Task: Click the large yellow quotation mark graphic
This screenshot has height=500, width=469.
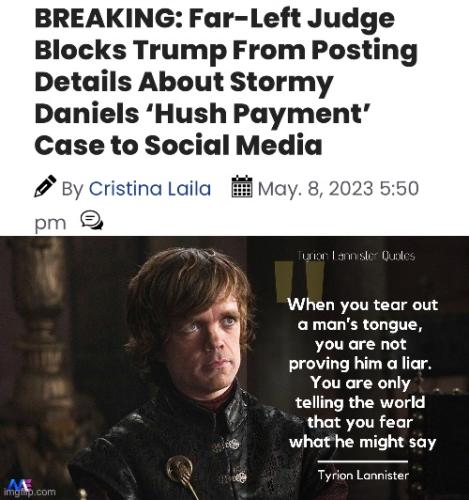Action: (x=299, y=281)
